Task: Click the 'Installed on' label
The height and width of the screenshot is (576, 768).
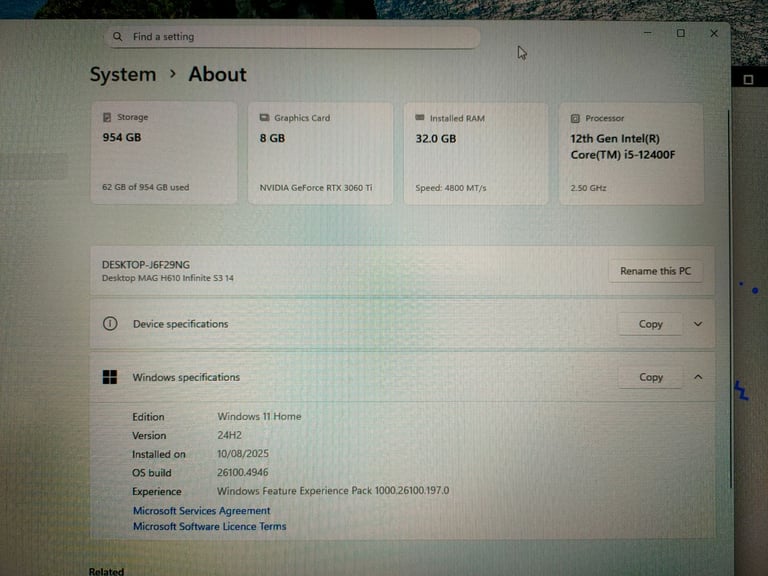Action: click(159, 454)
